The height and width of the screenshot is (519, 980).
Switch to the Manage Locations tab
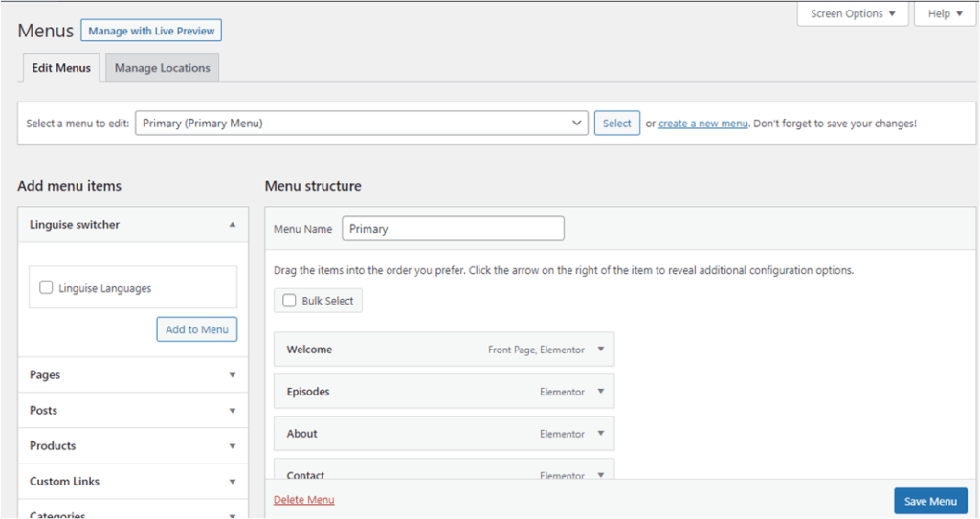click(162, 68)
